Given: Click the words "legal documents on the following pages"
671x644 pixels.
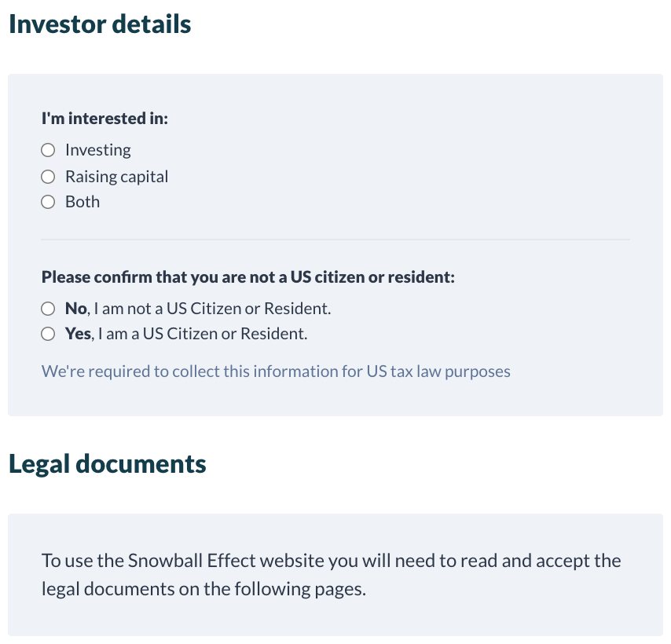Looking at the screenshot, I should coord(203,588).
